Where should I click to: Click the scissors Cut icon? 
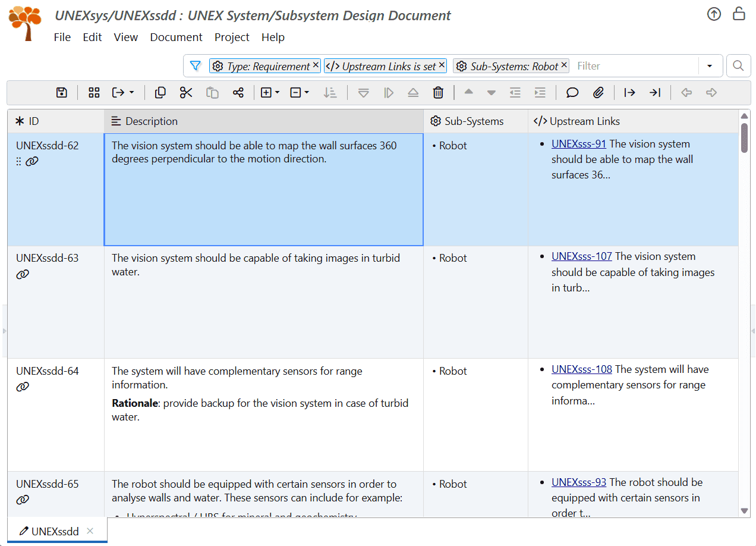coord(186,92)
